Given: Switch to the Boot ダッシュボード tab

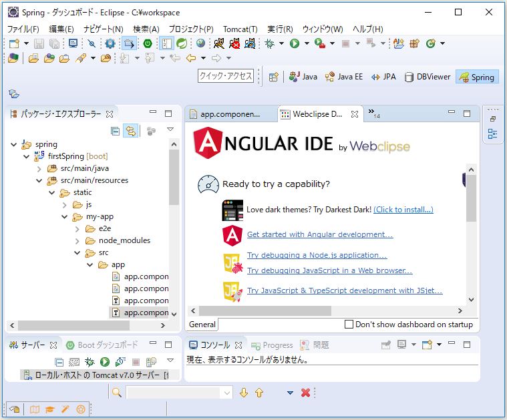Looking at the screenshot, I should pyautogui.click(x=102, y=345).
